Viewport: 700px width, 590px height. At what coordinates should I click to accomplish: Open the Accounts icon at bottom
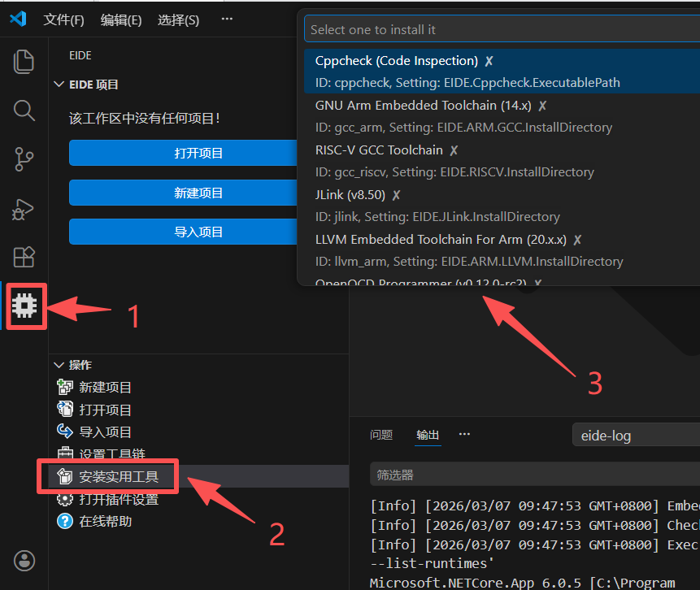point(24,561)
